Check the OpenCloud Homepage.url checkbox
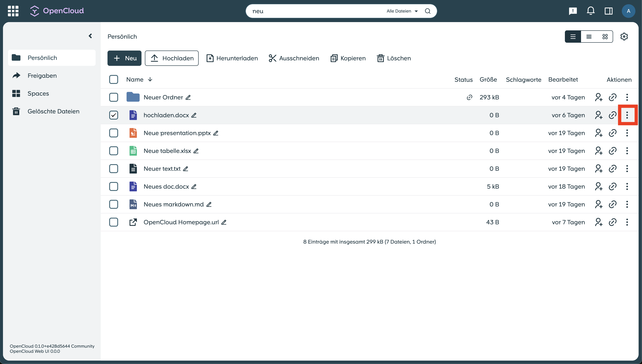This screenshot has width=642, height=364. [x=113, y=222]
